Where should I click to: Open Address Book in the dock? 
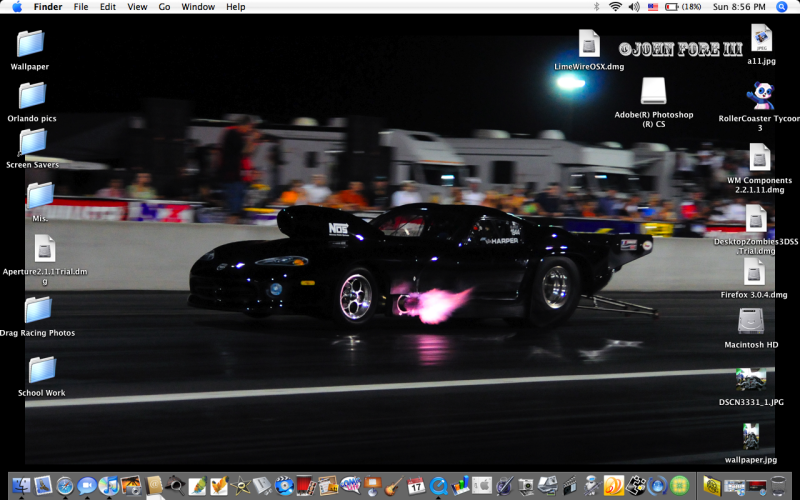153,486
